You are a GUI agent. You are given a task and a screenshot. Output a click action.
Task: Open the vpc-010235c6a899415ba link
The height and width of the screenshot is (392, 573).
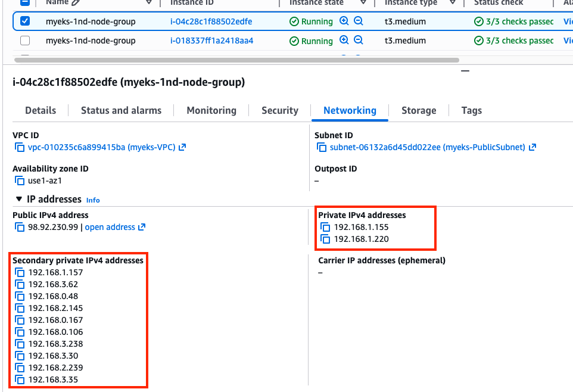(x=101, y=147)
